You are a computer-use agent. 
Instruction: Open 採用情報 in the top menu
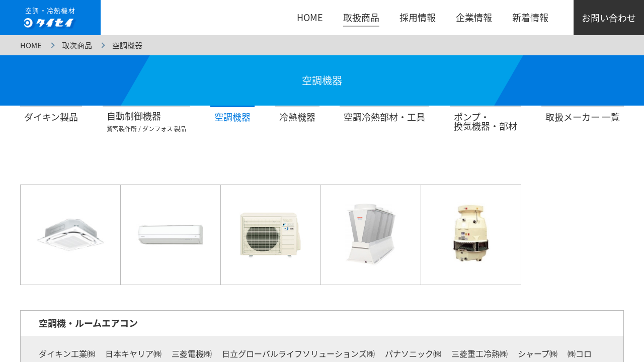coord(418,18)
